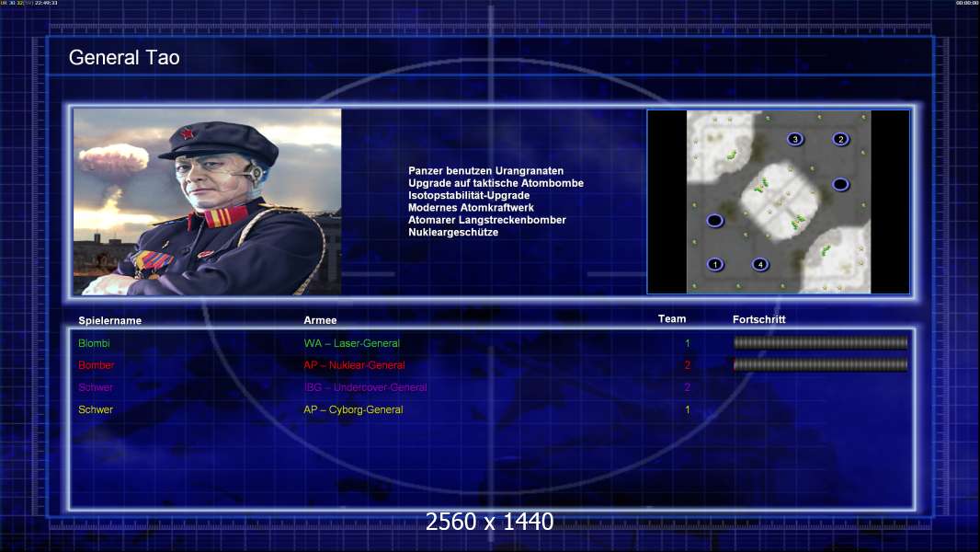Select start position marker 2 on minimap

(x=840, y=140)
